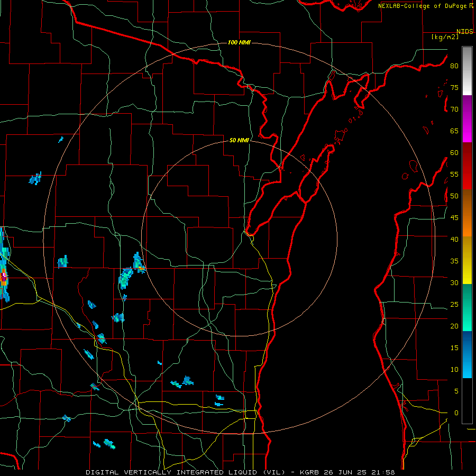
Task: Pick the black segment of the color bar
Action: (x=467, y=401)
